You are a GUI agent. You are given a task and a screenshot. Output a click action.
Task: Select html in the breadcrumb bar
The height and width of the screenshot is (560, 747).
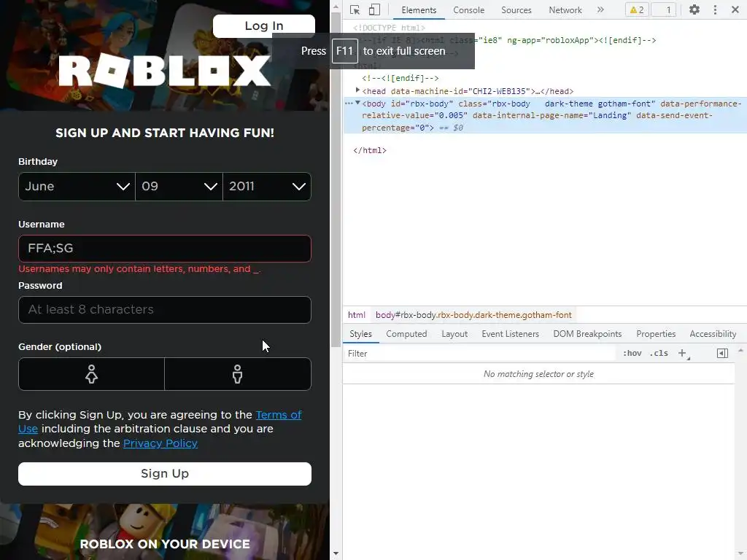tap(356, 315)
